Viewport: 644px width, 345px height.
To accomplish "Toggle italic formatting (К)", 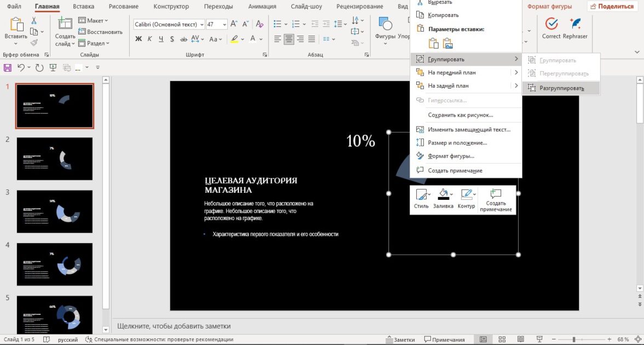I will coord(150,39).
